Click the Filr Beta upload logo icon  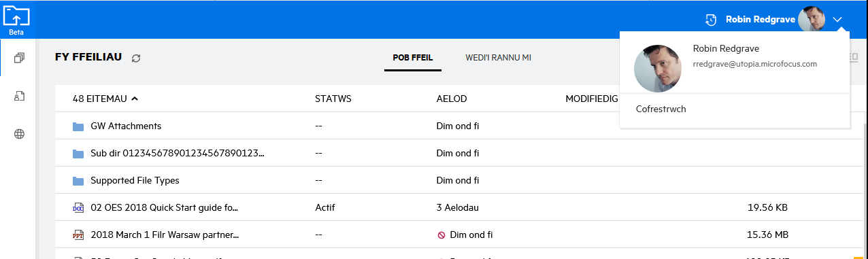(x=16, y=15)
